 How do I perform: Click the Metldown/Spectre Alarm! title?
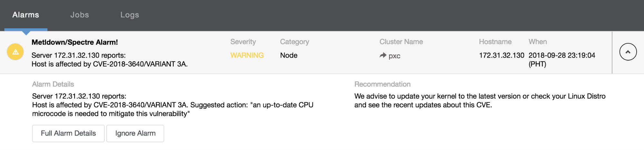(75, 42)
